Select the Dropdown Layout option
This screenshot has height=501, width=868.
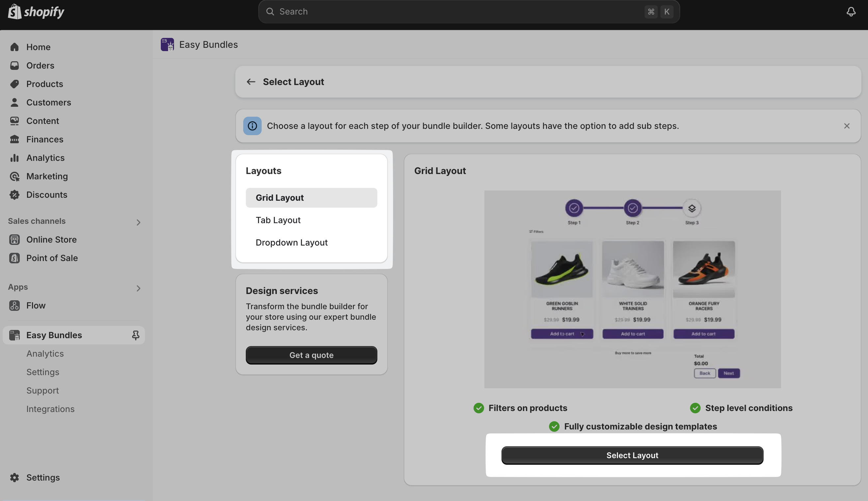tap(291, 242)
